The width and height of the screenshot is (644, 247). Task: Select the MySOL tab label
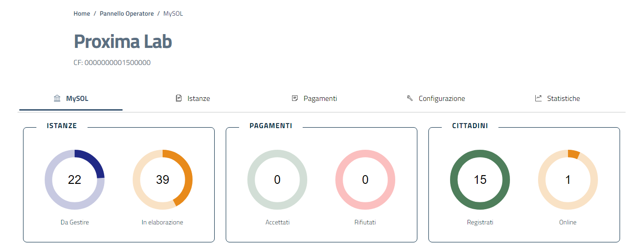[x=77, y=99]
